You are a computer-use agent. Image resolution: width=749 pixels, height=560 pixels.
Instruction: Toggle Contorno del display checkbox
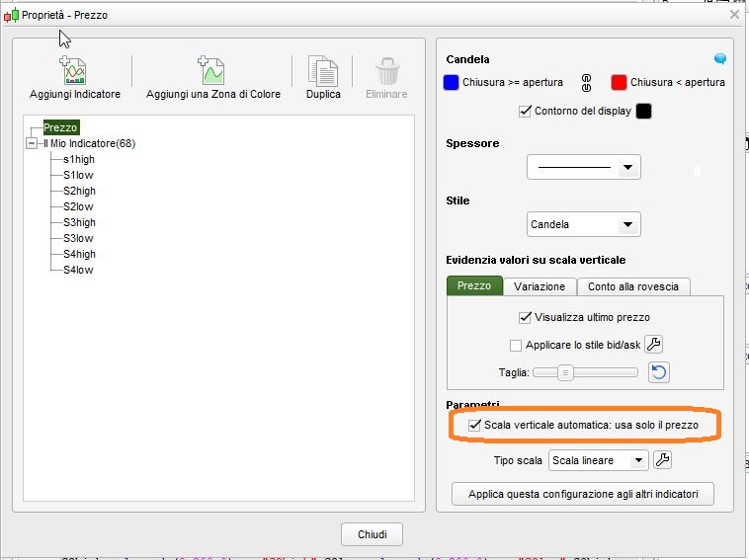coord(525,112)
